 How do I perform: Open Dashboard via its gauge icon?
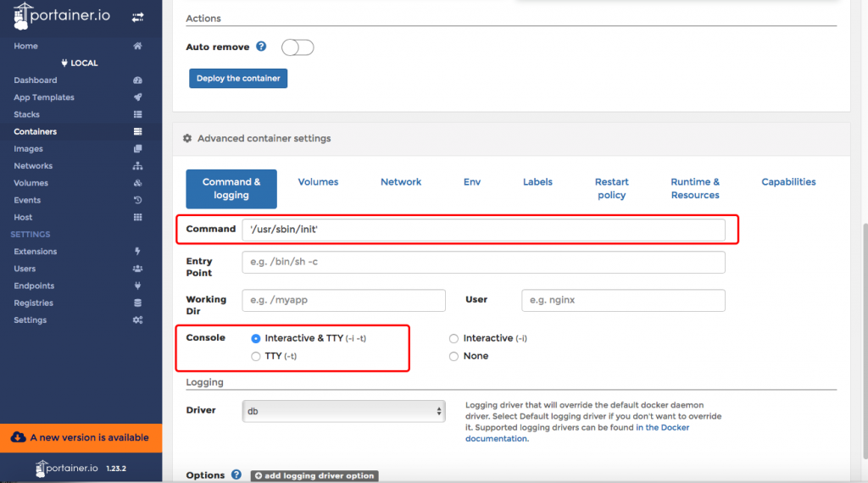pos(137,80)
